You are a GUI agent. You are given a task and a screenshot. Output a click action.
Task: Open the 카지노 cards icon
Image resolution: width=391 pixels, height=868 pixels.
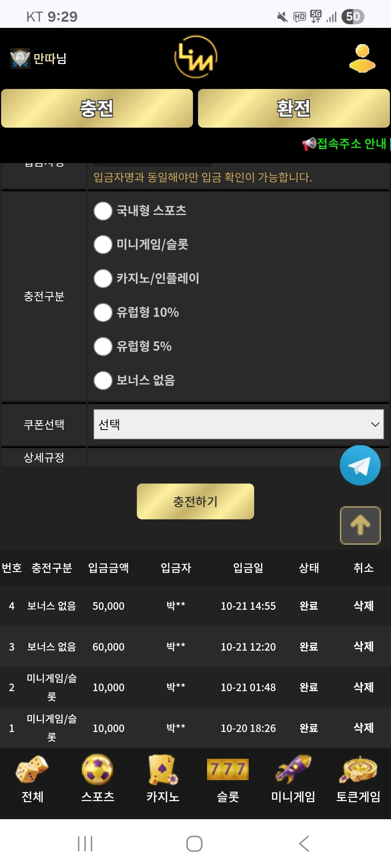click(163, 769)
